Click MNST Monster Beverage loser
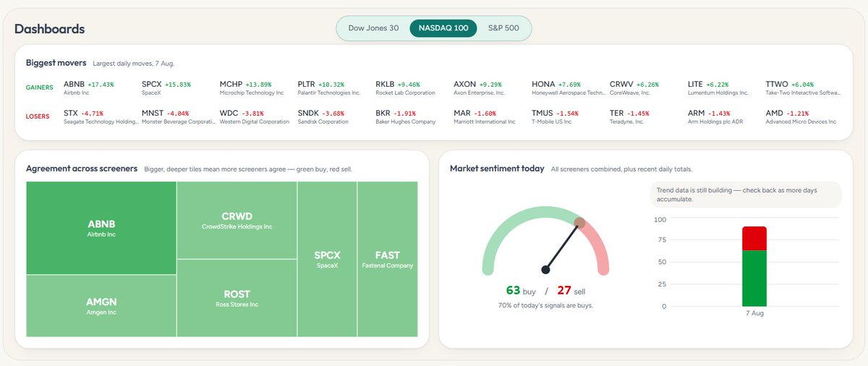Screen dimensions: 868x366 179,117
